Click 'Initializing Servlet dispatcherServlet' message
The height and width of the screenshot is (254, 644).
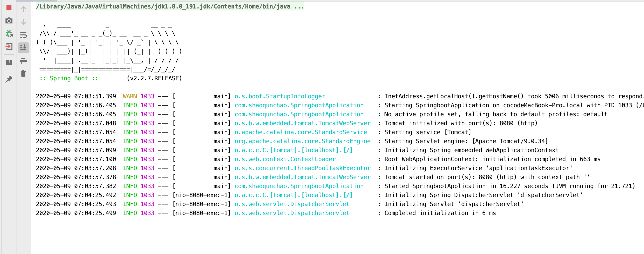(454, 204)
